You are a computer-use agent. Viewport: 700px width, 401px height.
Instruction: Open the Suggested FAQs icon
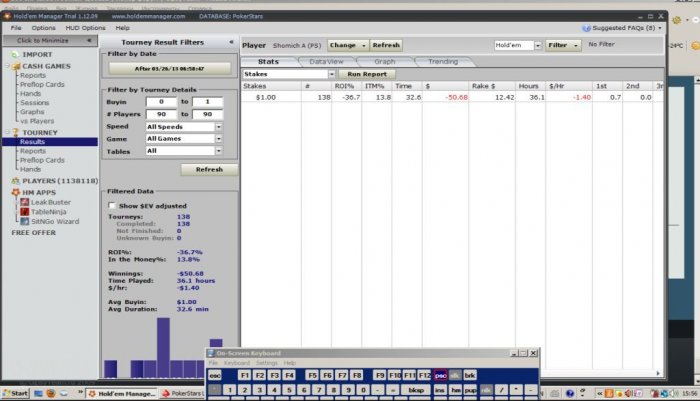point(586,28)
